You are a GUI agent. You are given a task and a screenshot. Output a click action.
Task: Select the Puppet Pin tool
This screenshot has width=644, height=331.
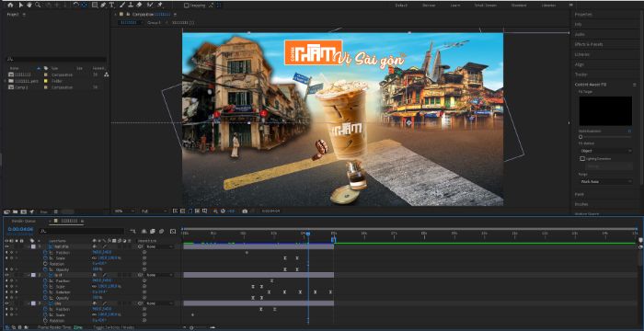tap(160, 5)
